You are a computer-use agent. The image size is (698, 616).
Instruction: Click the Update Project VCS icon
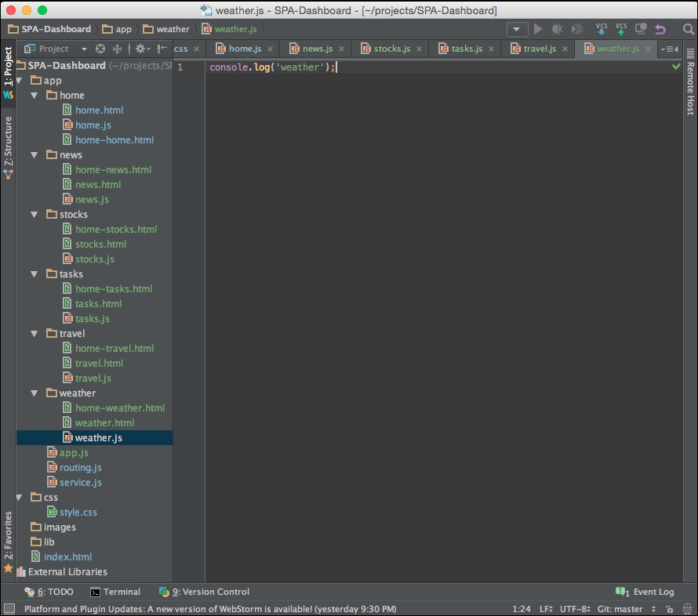(601, 29)
